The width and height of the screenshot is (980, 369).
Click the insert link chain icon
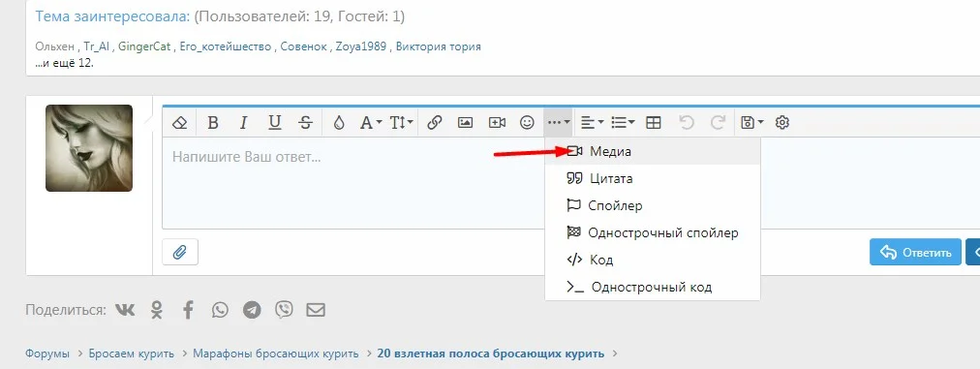click(435, 123)
